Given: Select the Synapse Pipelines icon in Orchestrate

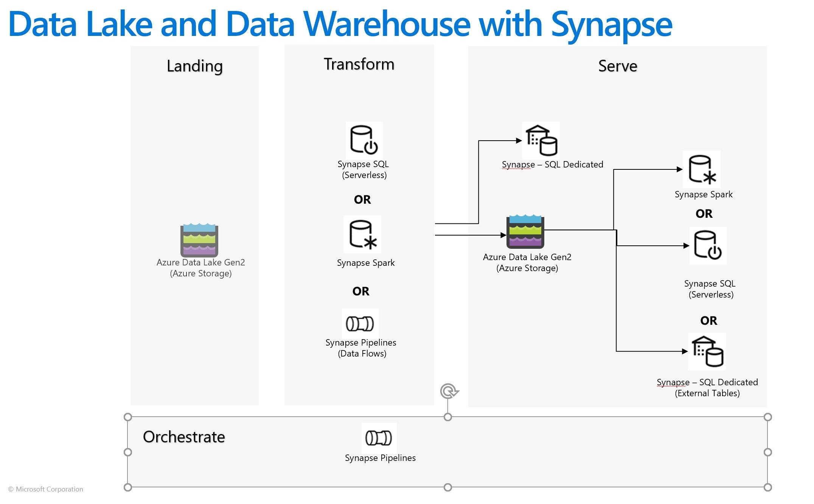Looking at the screenshot, I should tap(379, 438).
